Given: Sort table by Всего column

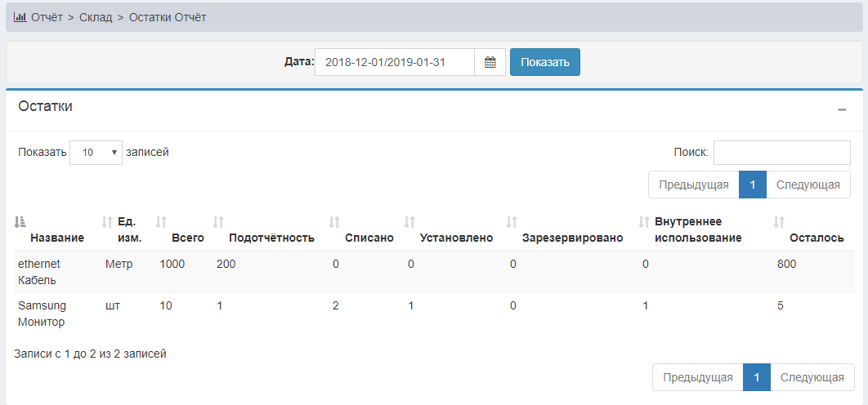Looking at the screenshot, I should [186, 238].
